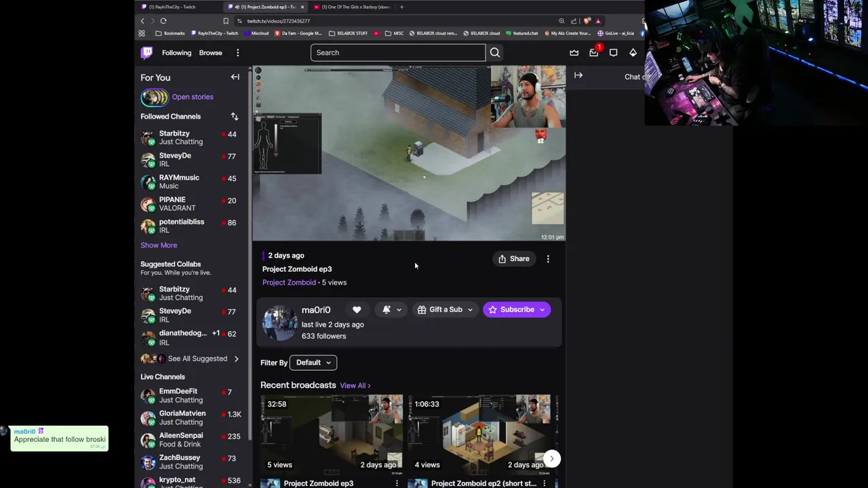This screenshot has width=868, height=488.
Task: Switch to RayInTheCity Twitch tab
Action: click(176, 7)
